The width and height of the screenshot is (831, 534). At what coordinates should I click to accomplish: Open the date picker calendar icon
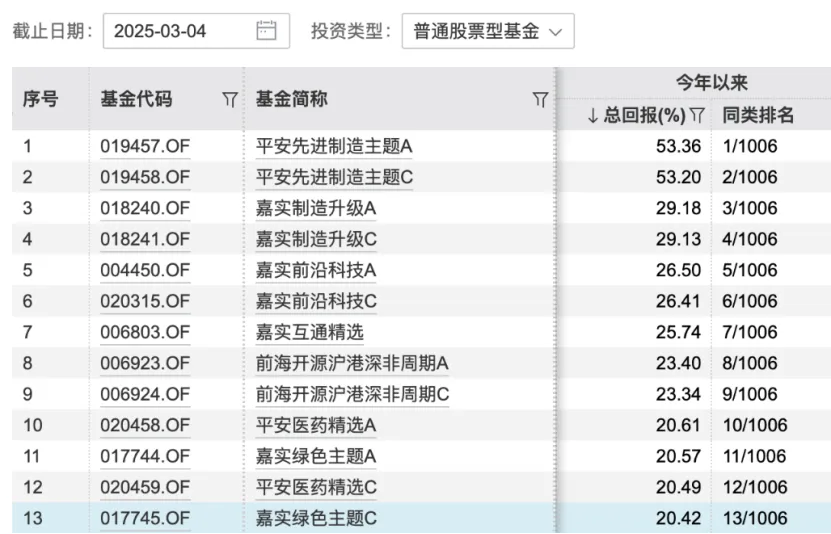click(x=266, y=31)
